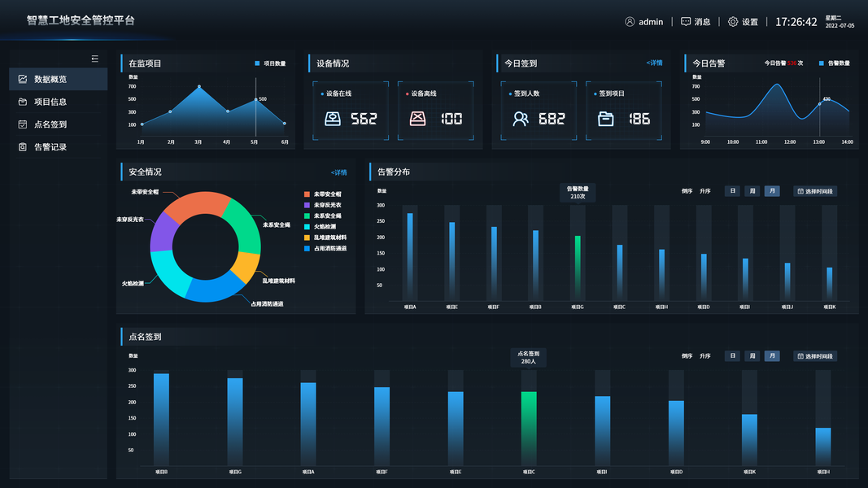868x488 pixels.
Task: Click the 186 sign-in project value
Action: [x=639, y=119]
